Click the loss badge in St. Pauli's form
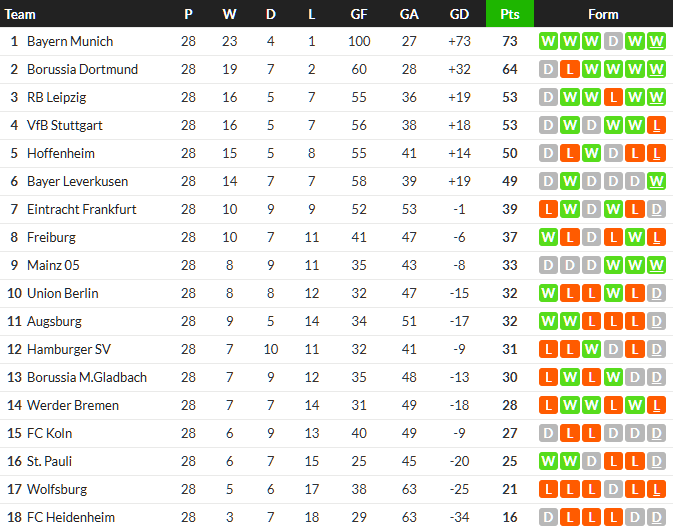 tap(613, 462)
